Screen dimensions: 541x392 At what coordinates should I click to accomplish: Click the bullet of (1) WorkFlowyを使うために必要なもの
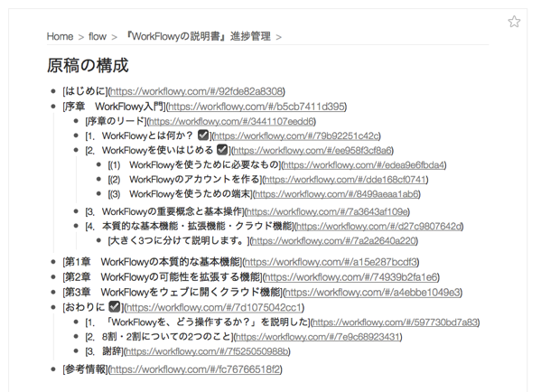click(98, 165)
